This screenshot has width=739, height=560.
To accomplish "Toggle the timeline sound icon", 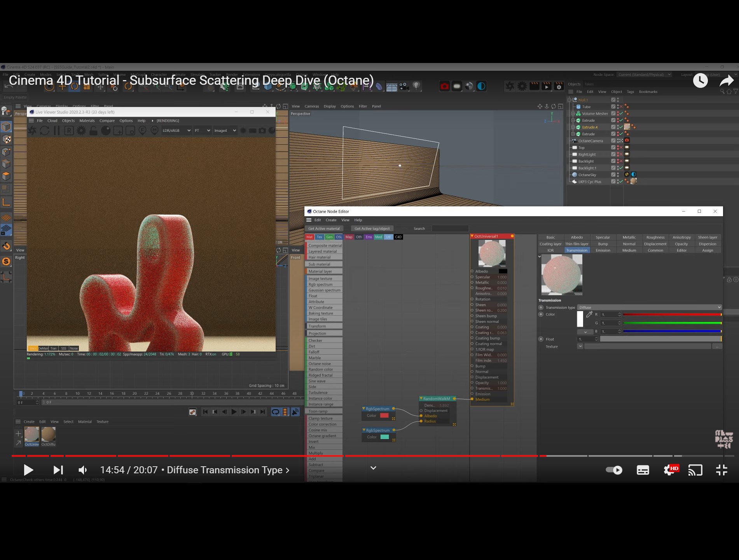I will (295, 412).
